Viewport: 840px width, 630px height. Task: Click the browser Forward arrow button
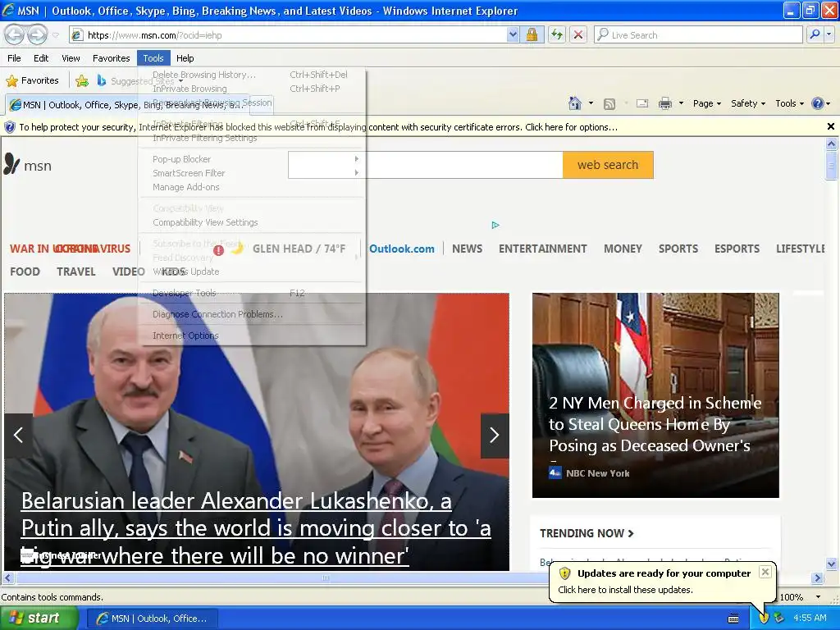37,34
